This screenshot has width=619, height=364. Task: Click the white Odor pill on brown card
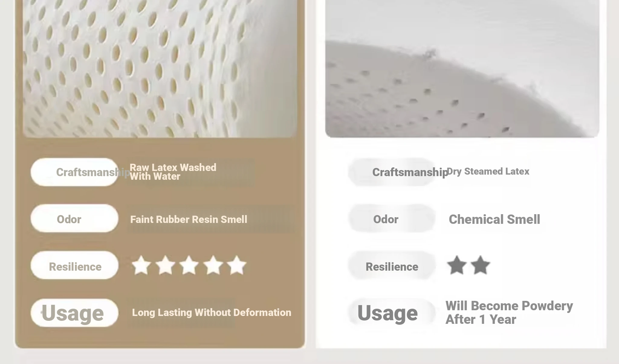[x=74, y=218]
